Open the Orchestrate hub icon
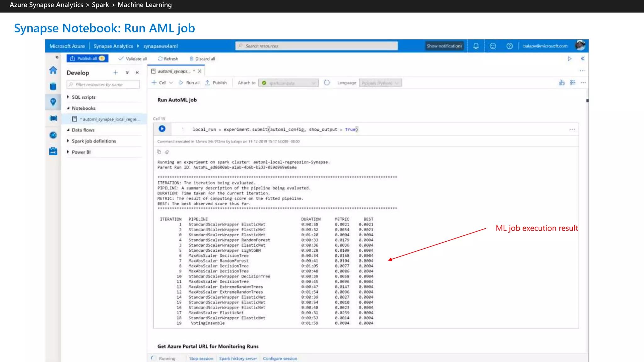Screen dimensions: 644x362 coord(53,118)
